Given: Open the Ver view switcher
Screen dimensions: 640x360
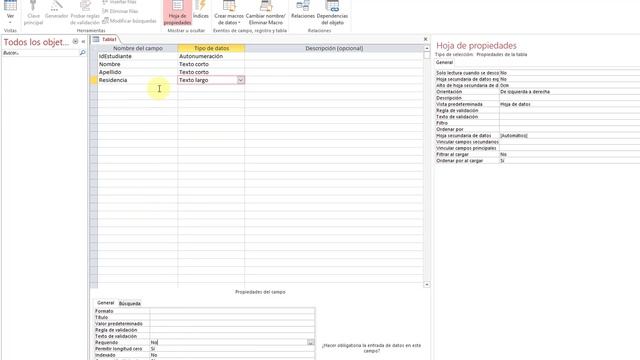Looking at the screenshot, I should pyautogui.click(x=10, y=12).
